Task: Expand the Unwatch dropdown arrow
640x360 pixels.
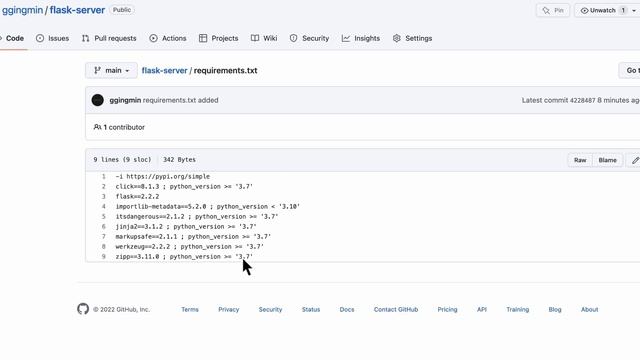Action: (634, 11)
